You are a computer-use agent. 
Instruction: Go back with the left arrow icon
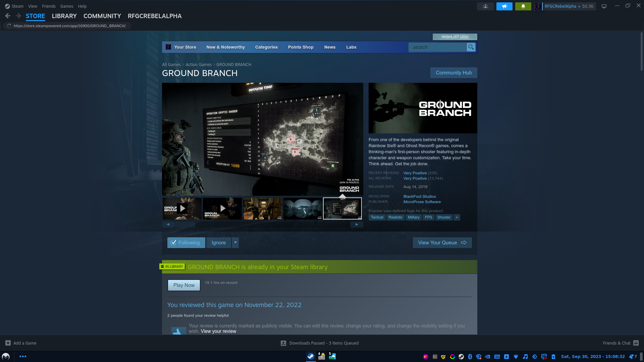click(8, 16)
